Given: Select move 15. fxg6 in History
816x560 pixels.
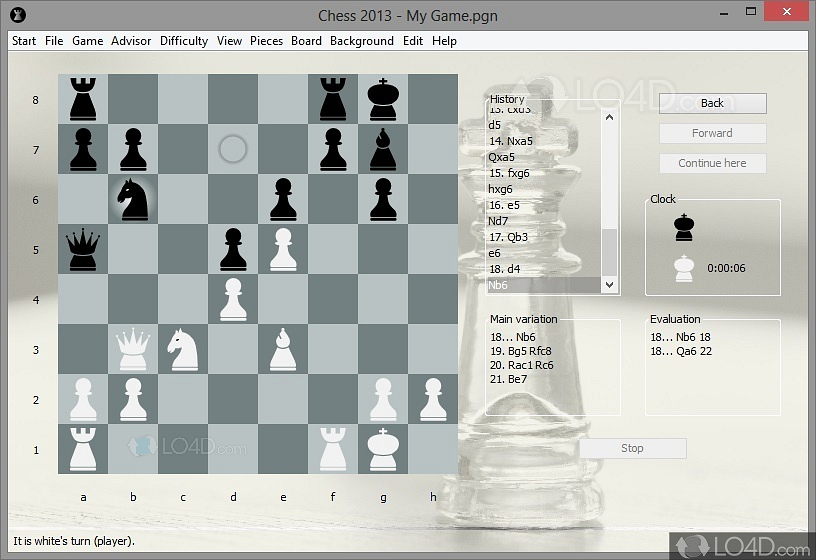Looking at the screenshot, I should pos(509,173).
